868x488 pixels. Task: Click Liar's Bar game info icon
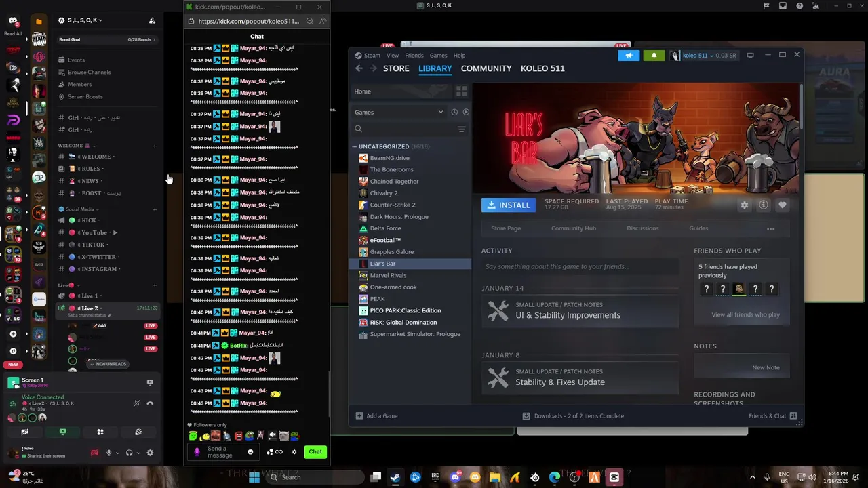pos(763,205)
